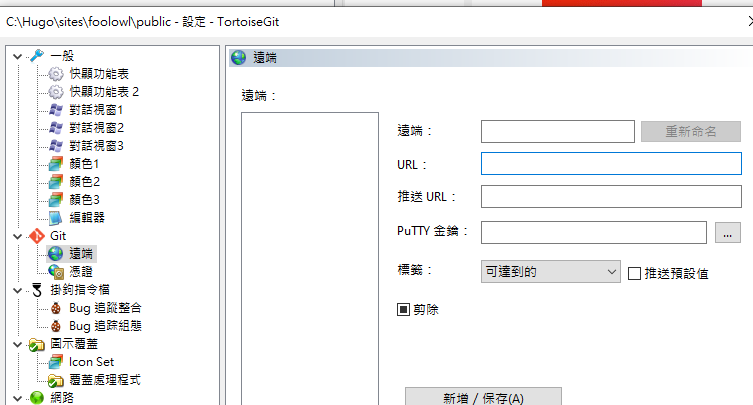Image resolution: width=753 pixels, height=405 pixels.
Task: Collapse the 一般 tree section
Action: (18, 56)
